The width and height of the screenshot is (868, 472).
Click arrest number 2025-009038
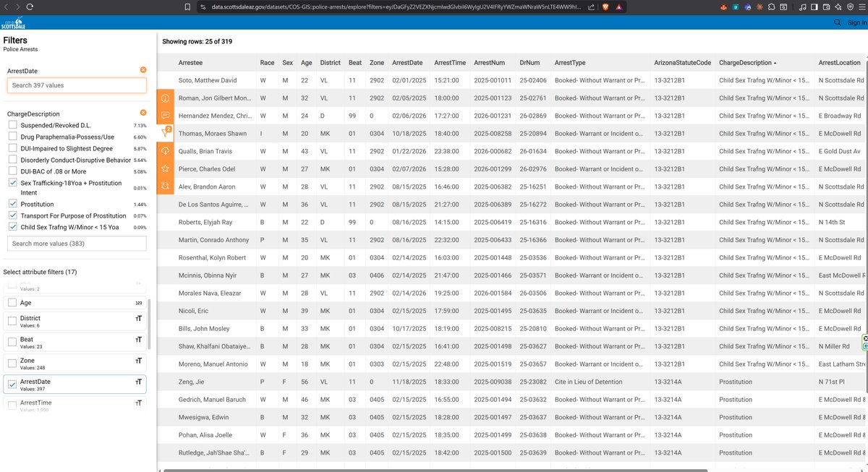click(493, 382)
